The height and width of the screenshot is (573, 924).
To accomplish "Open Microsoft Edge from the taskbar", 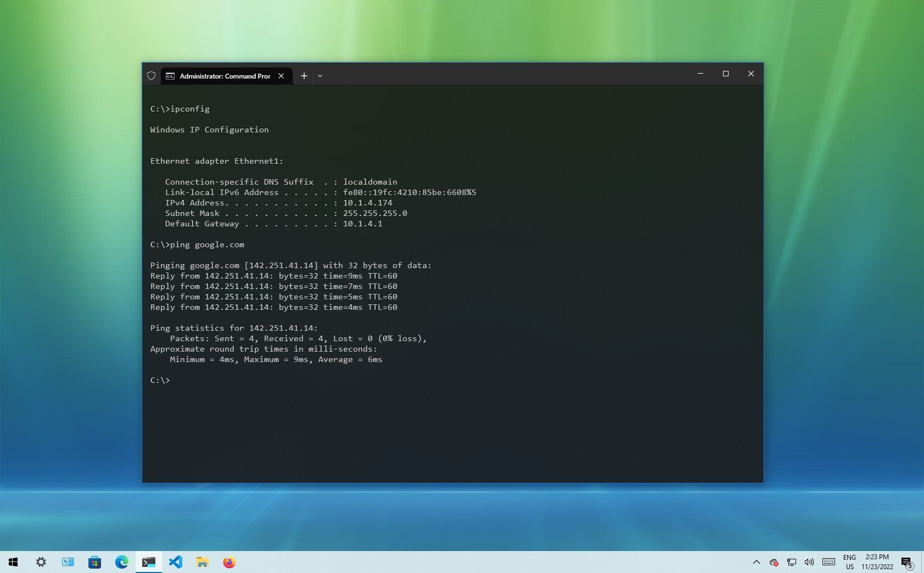I will coord(121,562).
